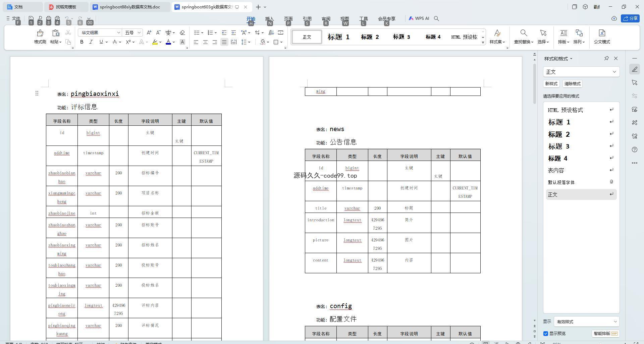Open the springboot88sly数据库文档.doc tab
The width and height of the screenshot is (644, 344).
click(130, 7)
